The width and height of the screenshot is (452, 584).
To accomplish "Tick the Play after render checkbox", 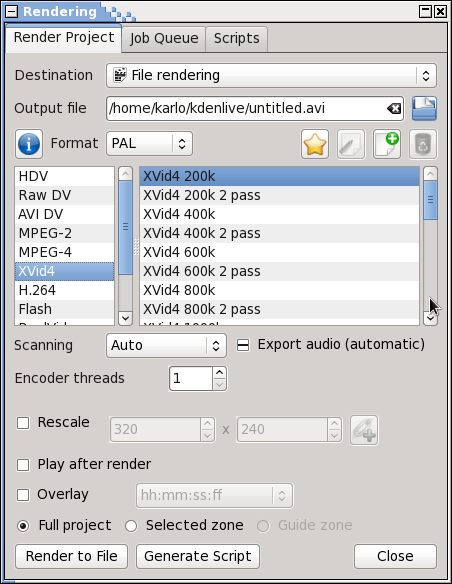I will click(x=23, y=465).
